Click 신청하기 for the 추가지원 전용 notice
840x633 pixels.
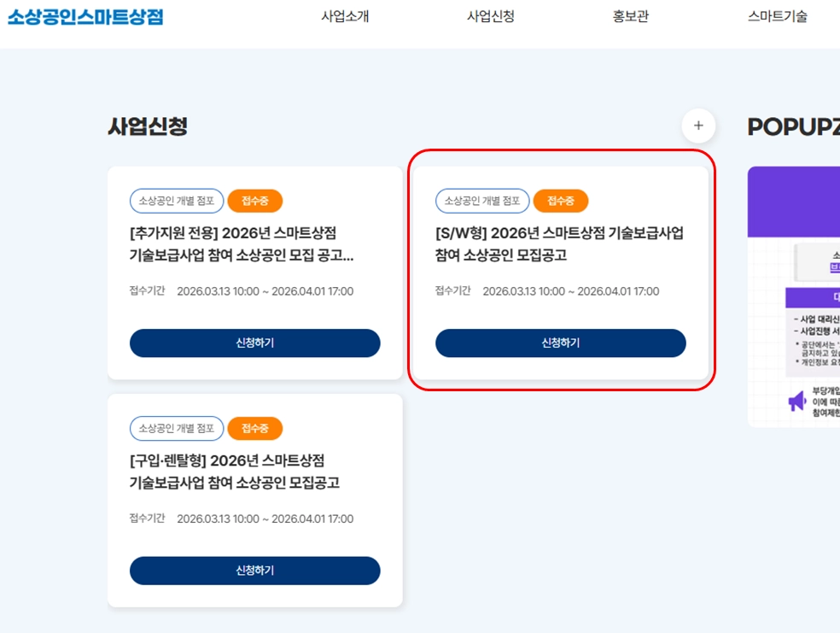pos(255,343)
